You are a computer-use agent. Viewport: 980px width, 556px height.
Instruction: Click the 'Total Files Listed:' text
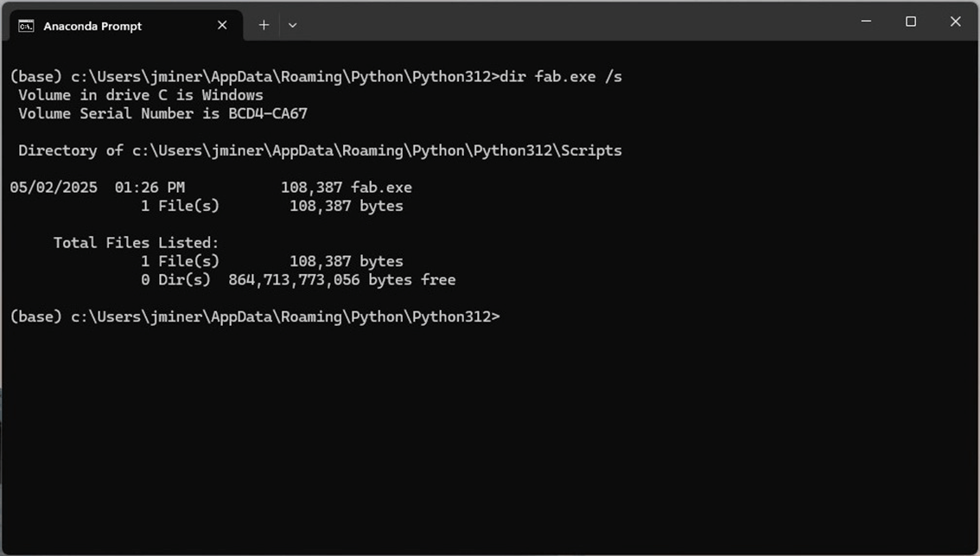point(136,243)
